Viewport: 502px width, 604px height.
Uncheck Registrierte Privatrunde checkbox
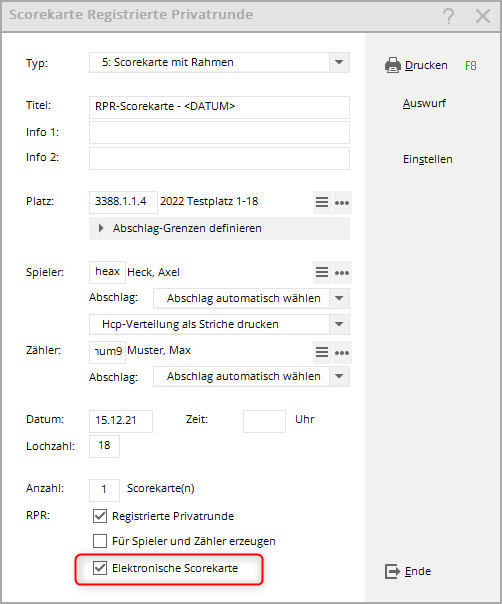pyautogui.click(x=100, y=516)
